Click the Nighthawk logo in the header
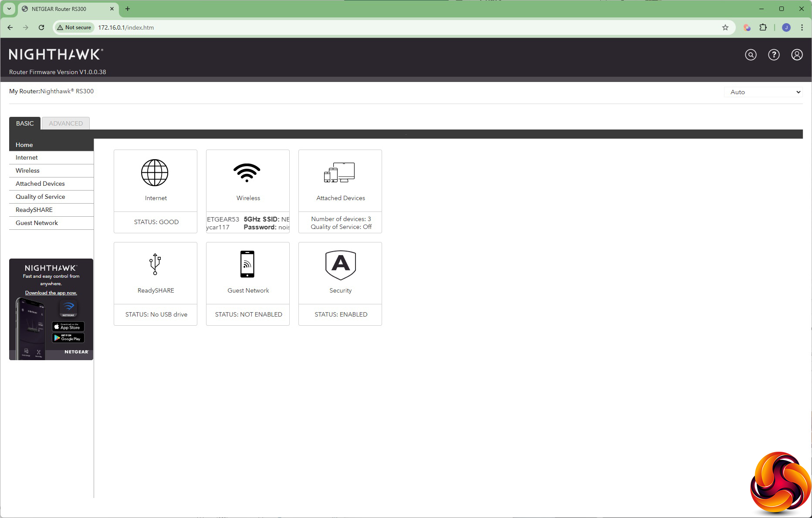 coord(56,55)
